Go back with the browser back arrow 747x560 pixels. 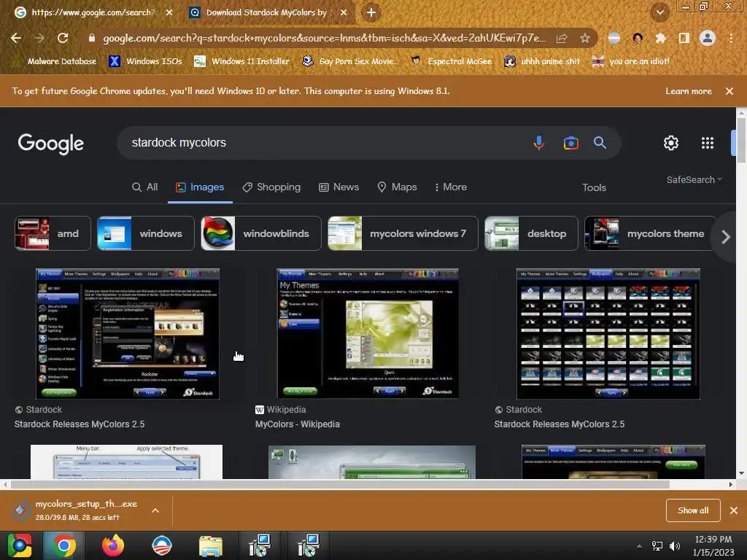pyautogui.click(x=16, y=38)
